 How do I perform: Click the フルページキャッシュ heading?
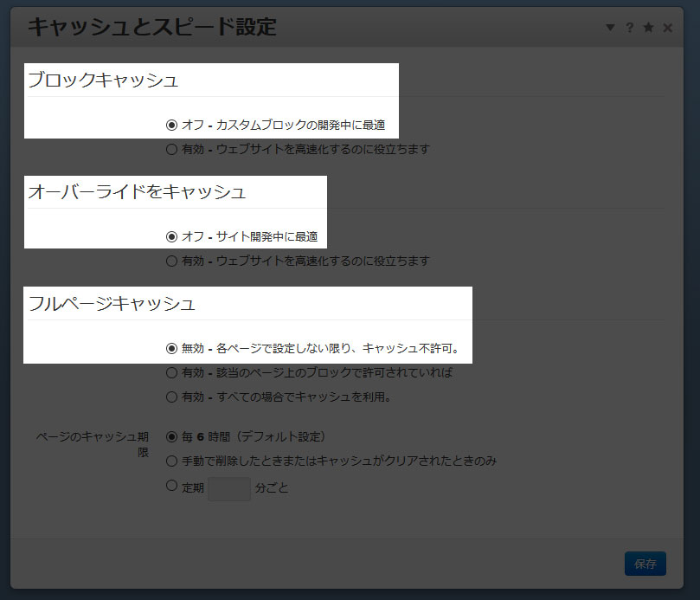112,303
